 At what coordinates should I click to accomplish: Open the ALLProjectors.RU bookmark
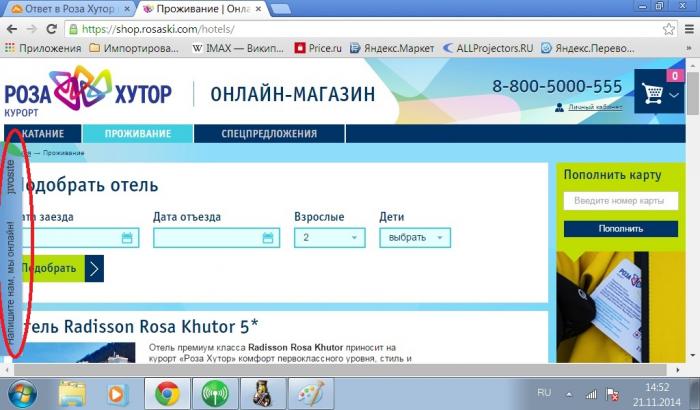tap(488, 48)
